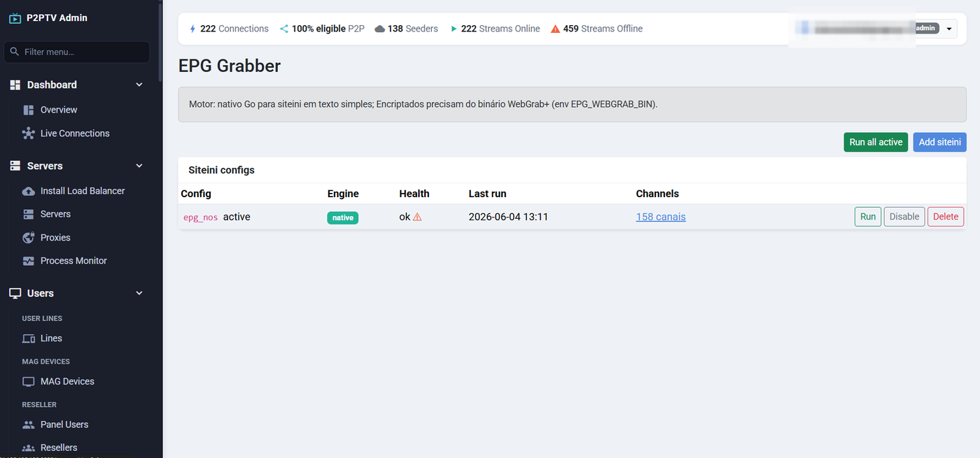Click the Add siteini button
Image resolution: width=980 pixels, height=458 pixels.
939,142
